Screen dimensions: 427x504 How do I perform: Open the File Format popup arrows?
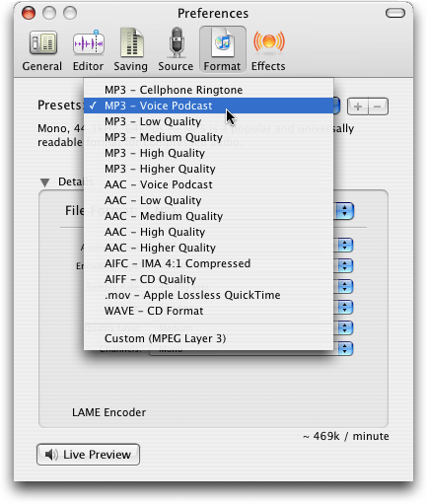click(344, 211)
